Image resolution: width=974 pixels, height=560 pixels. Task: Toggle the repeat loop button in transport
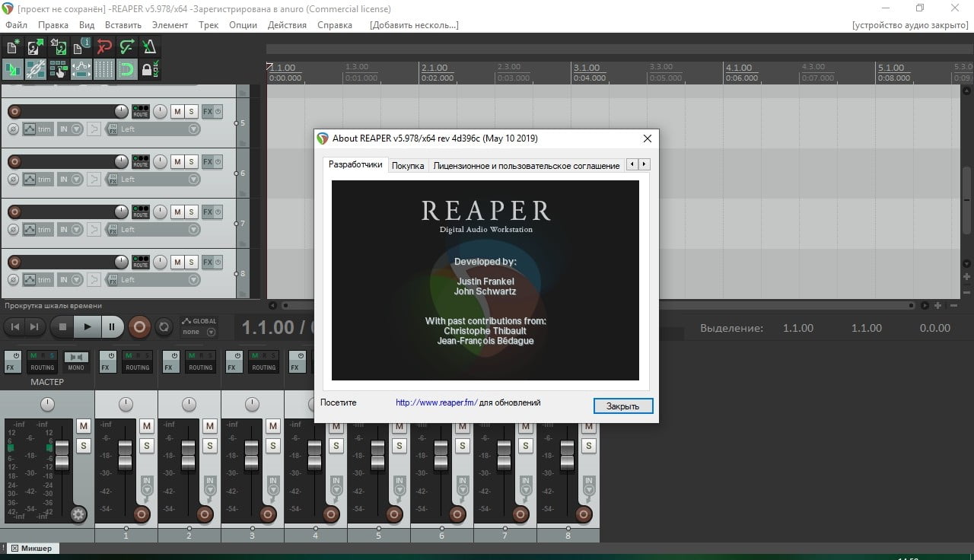(x=163, y=327)
